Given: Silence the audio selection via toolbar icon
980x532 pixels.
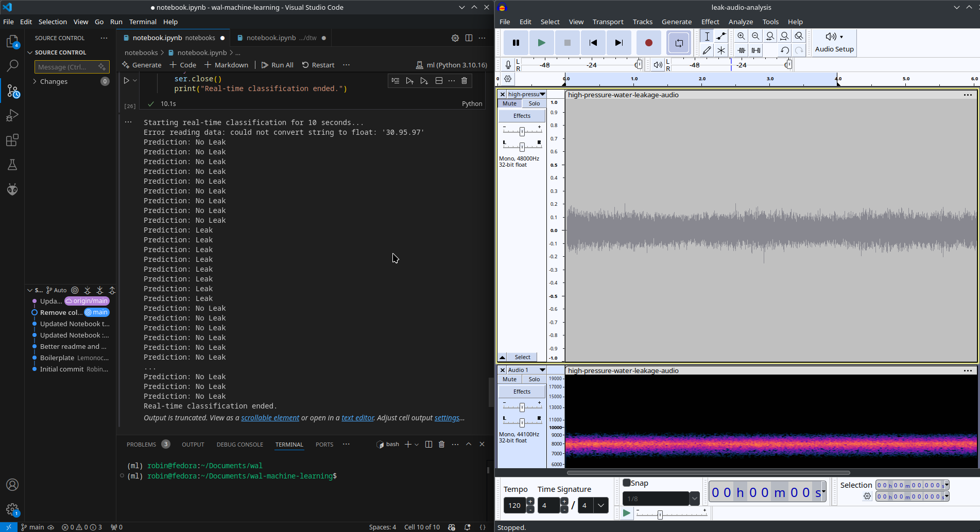Looking at the screenshot, I should (x=756, y=50).
